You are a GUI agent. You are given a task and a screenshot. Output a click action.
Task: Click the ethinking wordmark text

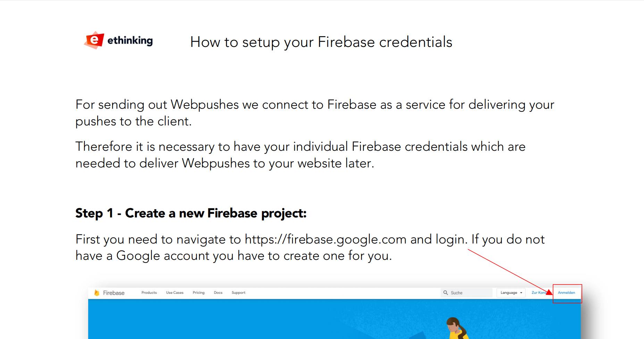coord(130,41)
